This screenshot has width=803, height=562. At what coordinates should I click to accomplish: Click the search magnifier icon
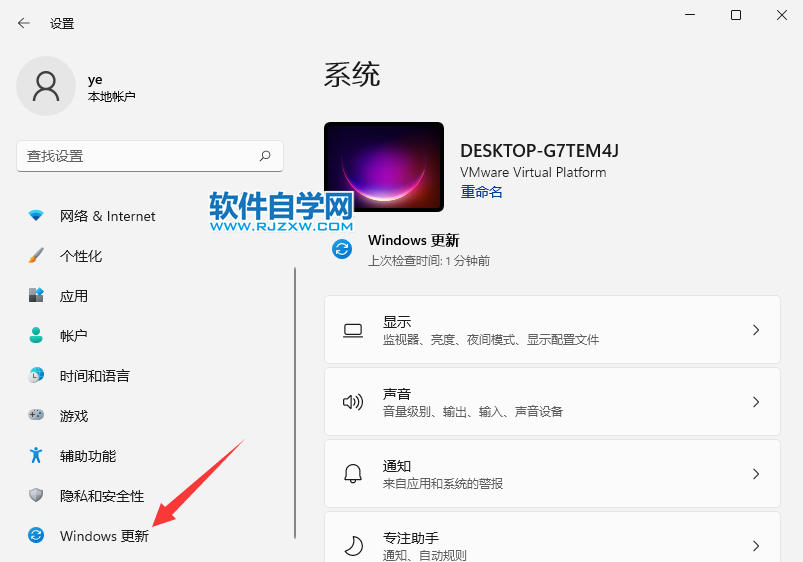(x=265, y=156)
